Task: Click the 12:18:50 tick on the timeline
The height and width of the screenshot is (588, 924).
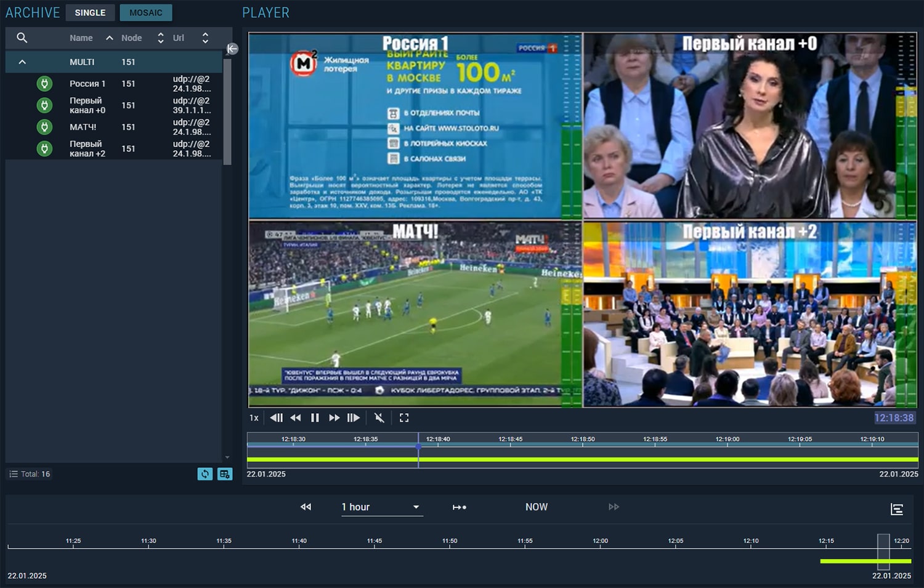Action: pos(583,440)
